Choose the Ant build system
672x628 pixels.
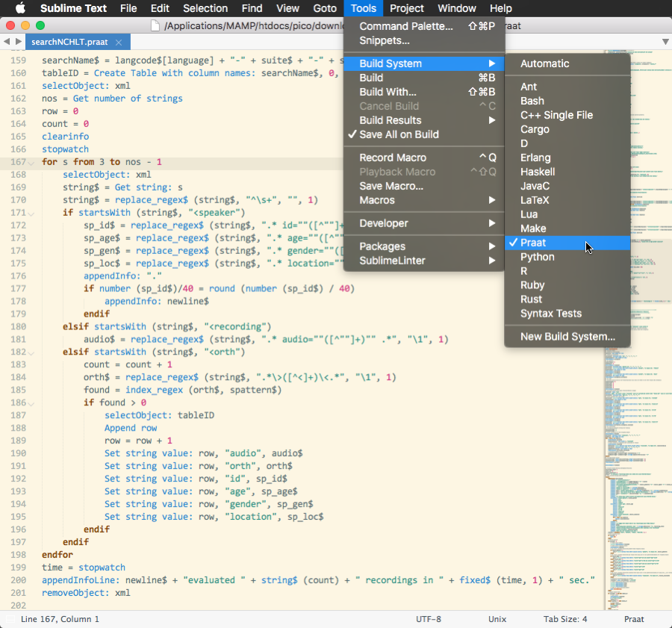click(567, 87)
